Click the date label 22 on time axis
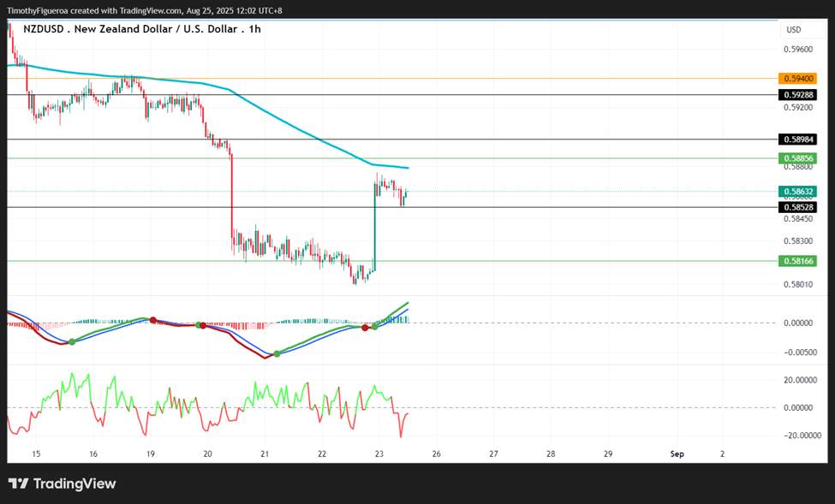The width and height of the screenshot is (835, 504). [x=322, y=454]
